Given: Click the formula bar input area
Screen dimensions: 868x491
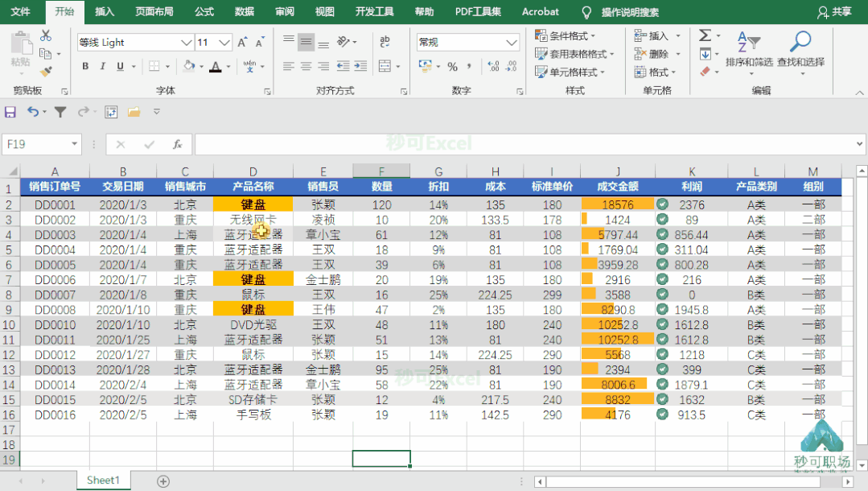Looking at the screenshot, I should [523, 144].
